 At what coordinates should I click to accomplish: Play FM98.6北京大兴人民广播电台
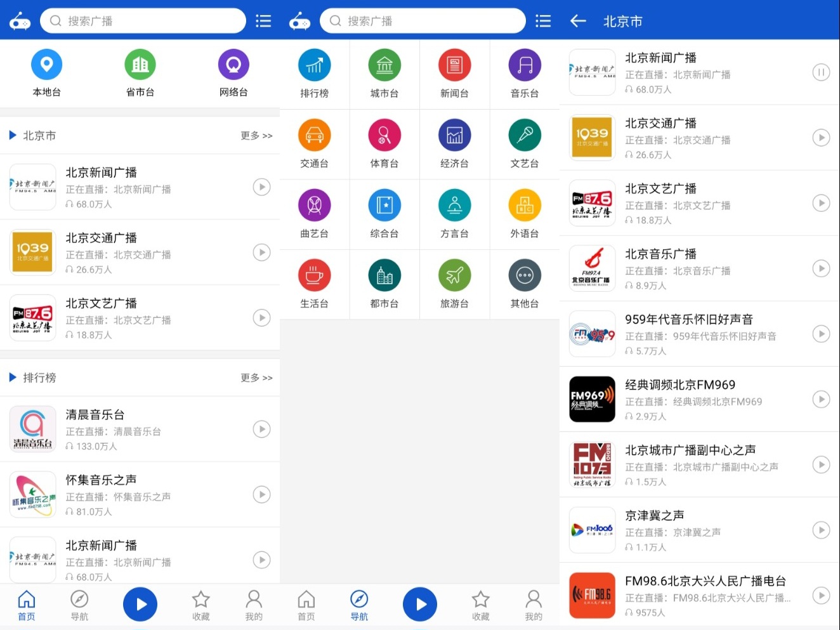pyautogui.click(x=821, y=595)
